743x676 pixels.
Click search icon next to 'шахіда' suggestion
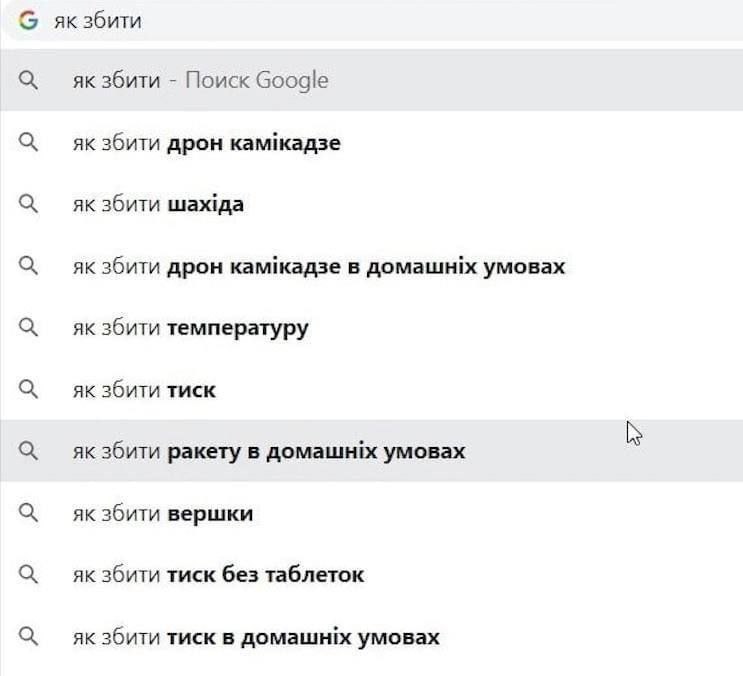pos(28,204)
